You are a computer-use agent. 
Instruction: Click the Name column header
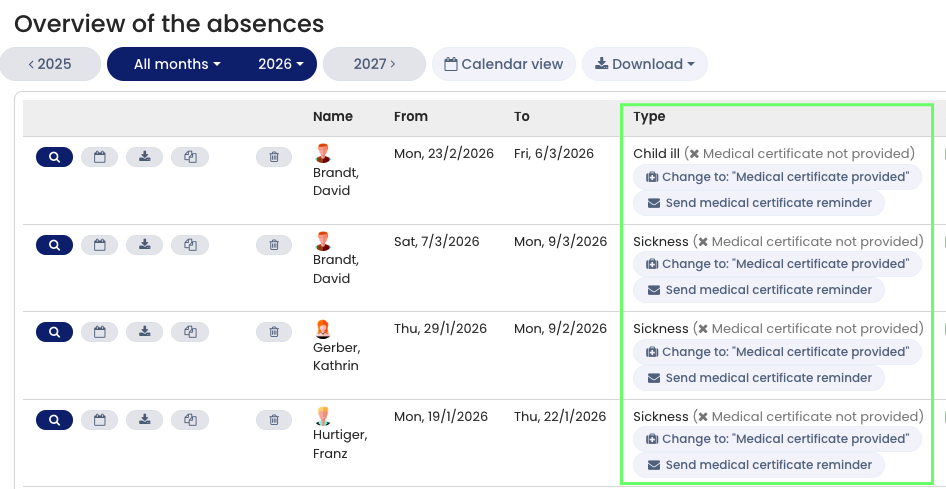(332, 117)
